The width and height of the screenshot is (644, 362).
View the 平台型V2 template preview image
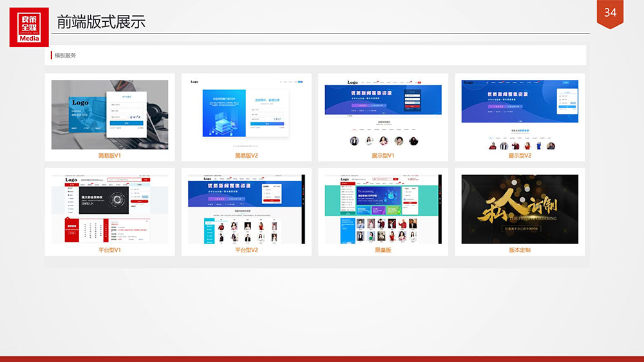click(246, 209)
